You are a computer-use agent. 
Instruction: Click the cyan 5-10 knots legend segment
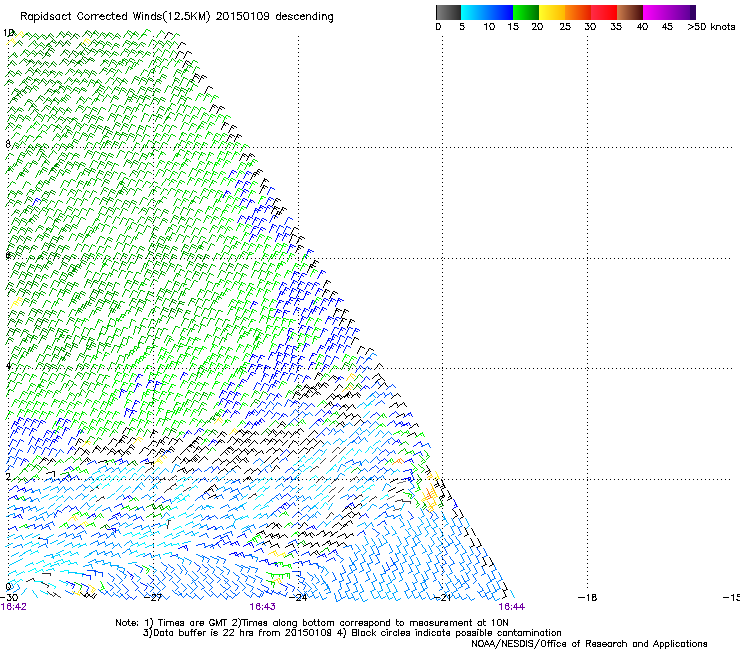(x=473, y=12)
